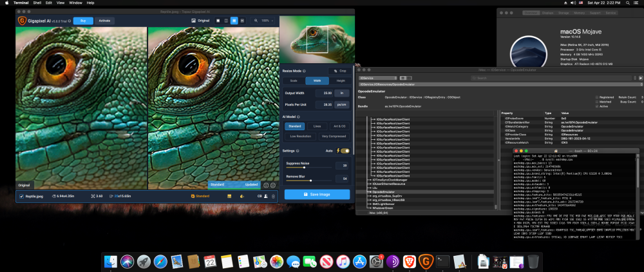Click the happy smiley rating icon
This screenshot has height=272, width=644.
(266, 185)
